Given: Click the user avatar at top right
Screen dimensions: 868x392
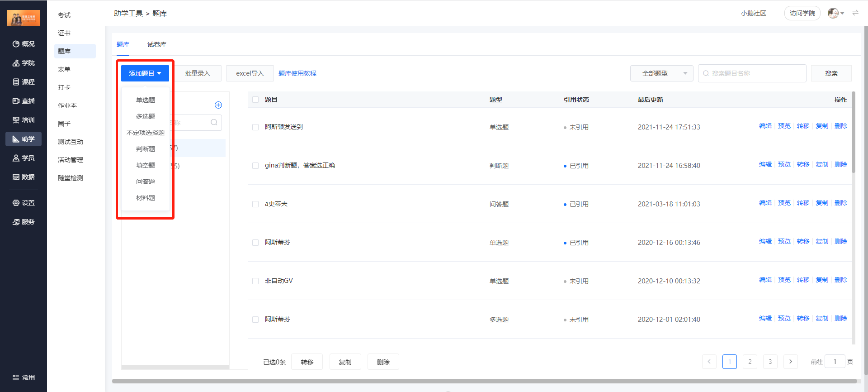Looking at the screenshot, I should tap(833, 13).
